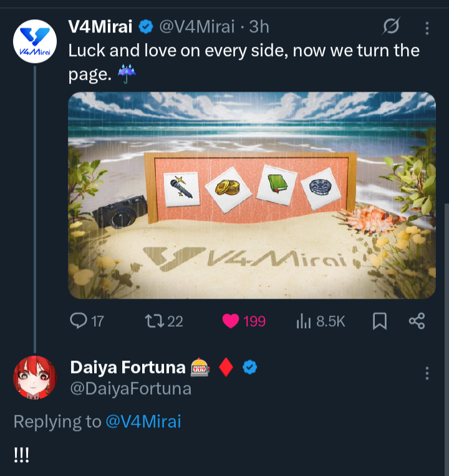
Task: Tap V4Mirai's blue verified badge
Action: (146, 27)
